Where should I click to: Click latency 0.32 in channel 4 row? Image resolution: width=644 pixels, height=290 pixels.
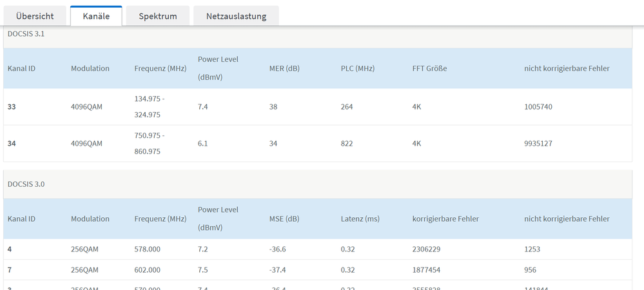pos(347,249)
